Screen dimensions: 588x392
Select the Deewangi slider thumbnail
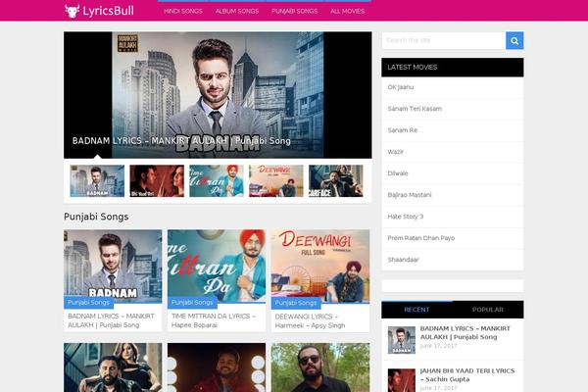(x=276, y=180)
